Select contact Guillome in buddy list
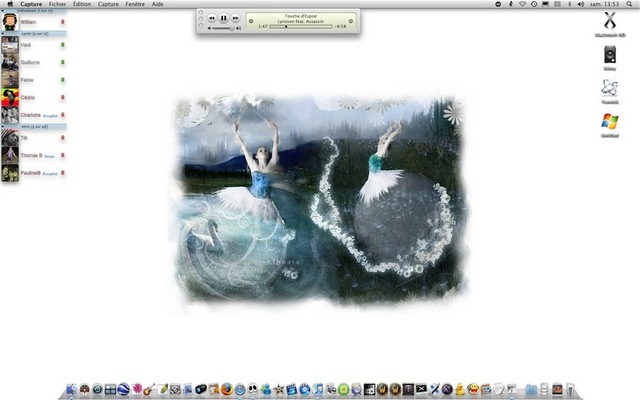This screenshot has height=400, width=640. point(33,62)
